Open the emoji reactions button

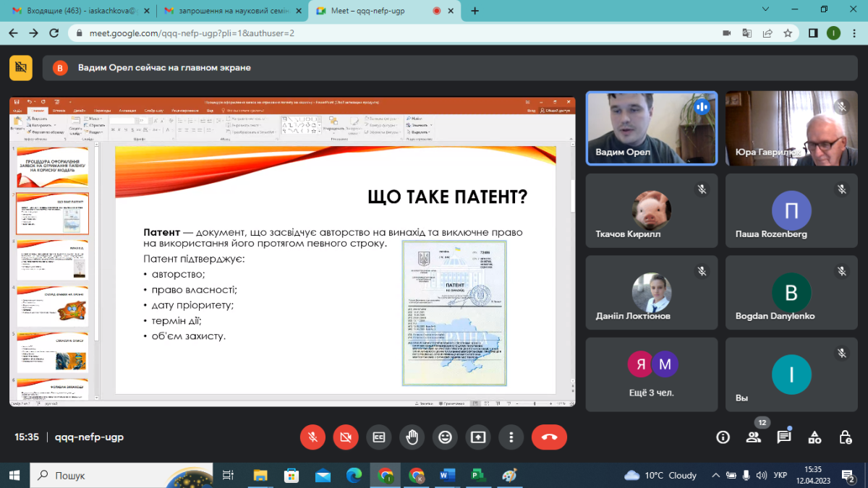(x=445, y=437)
